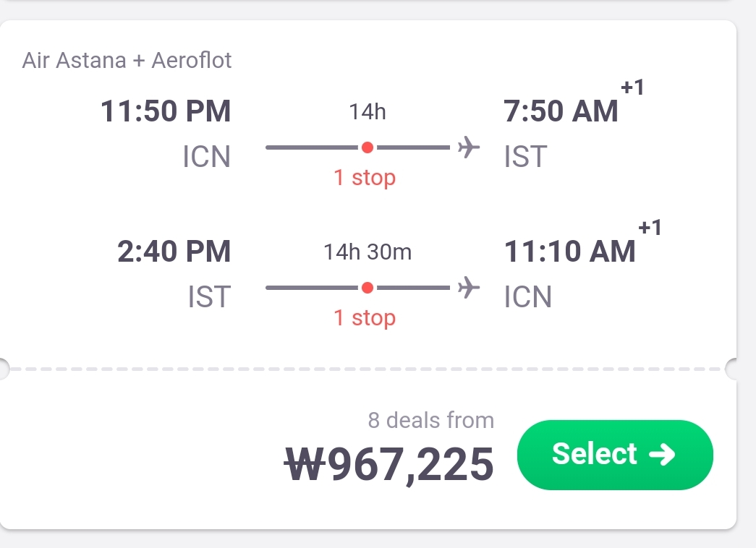
Task: Click the +1 day indicator on return arrival
Action: (x=650, y=228)
